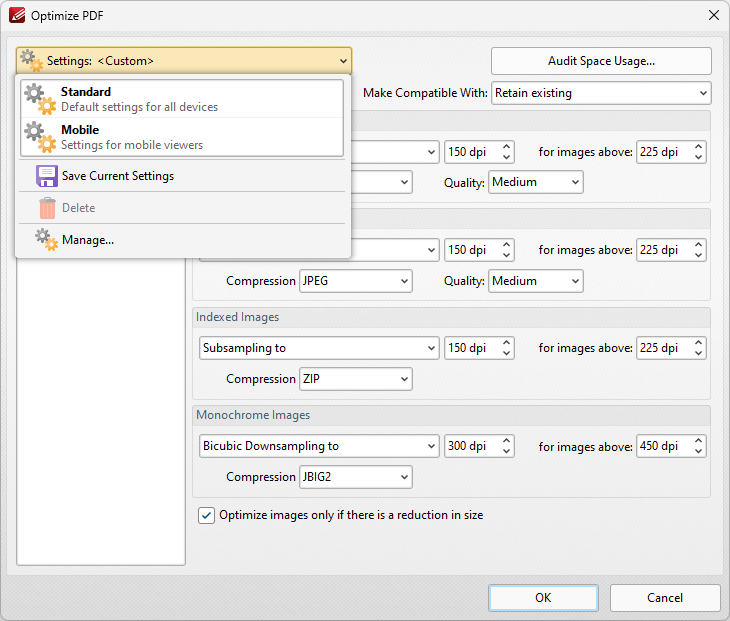This screenshot has height=621, width=730.
Task: Open the JPEG Compression dropdown
Action: pos(356,281)
